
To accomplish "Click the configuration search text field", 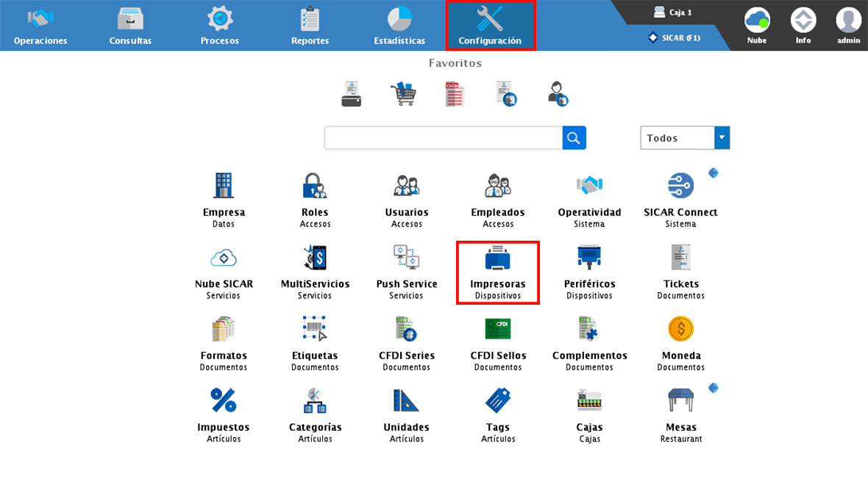I will 443,138.
